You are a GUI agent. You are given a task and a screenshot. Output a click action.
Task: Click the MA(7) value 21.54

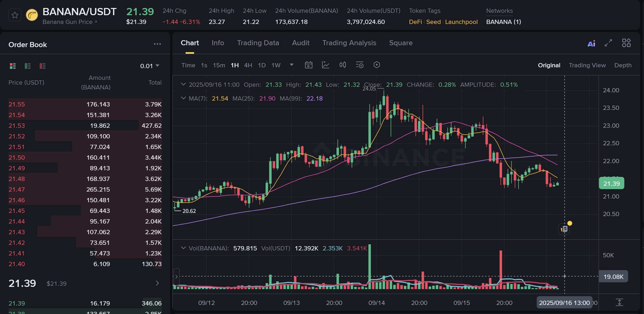[220, 98]
